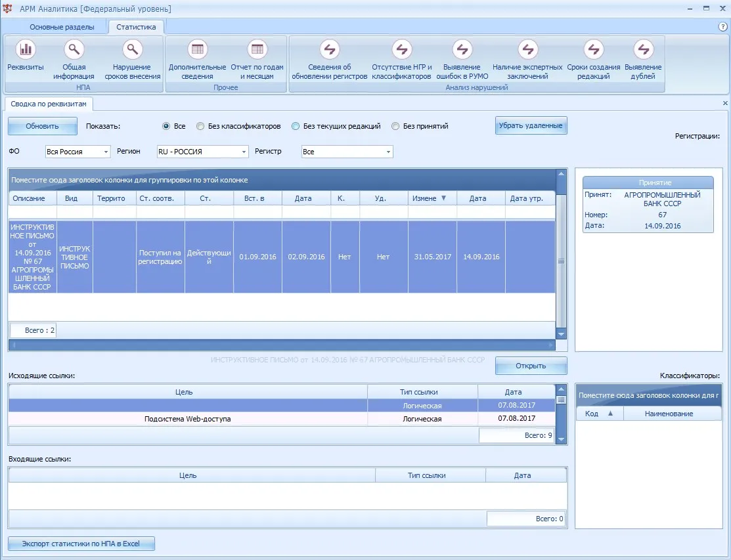Select the Все radio button
The width and height of the screenshot is (731, 560).
pyautogui.click(x=166, y=126)
